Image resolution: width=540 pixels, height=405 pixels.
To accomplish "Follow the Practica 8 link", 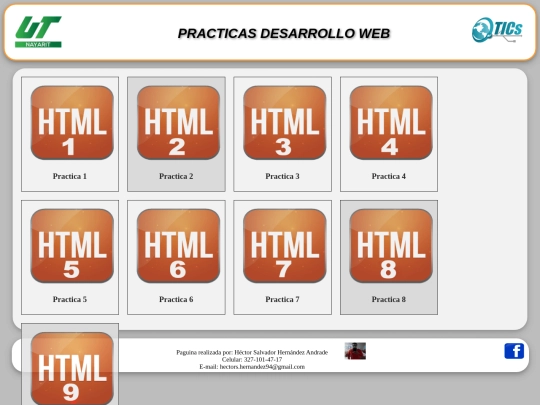I will [388, 299].
